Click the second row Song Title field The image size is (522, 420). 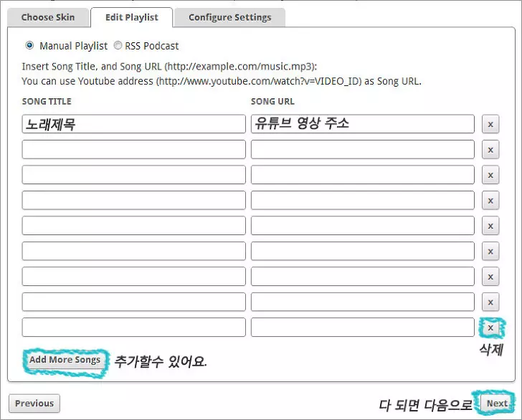click(x=134, y=149)
